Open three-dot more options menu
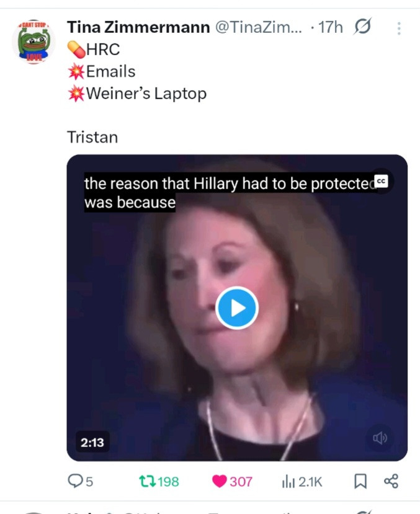 pyautogui.click(x=399, y=29)
